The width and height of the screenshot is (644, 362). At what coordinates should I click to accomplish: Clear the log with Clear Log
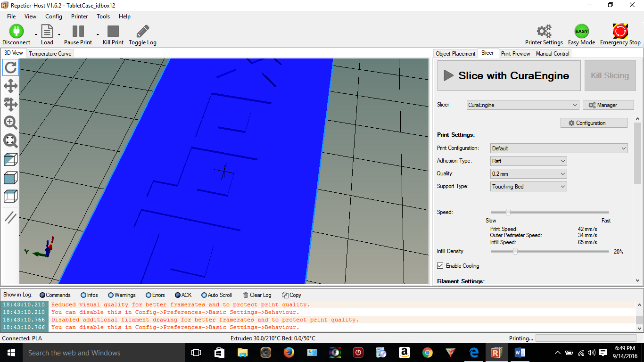point(257,295)
